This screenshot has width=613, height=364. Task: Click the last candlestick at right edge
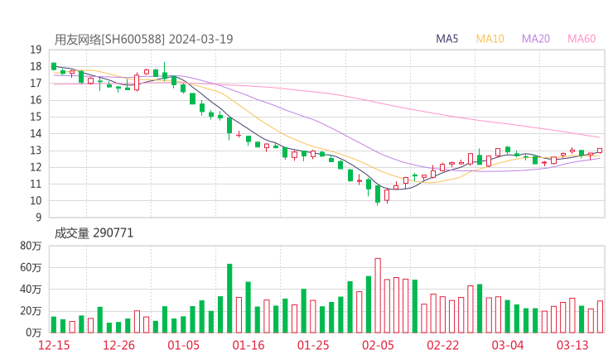click(600, 151)
